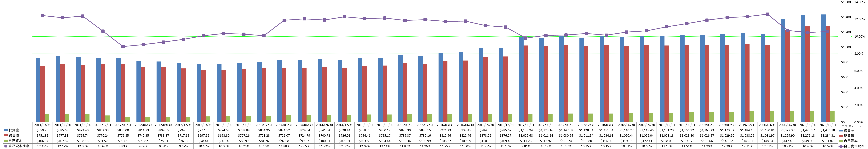
Task: Click the 2017/03/31 date column header
Action: tap(526, 125)
